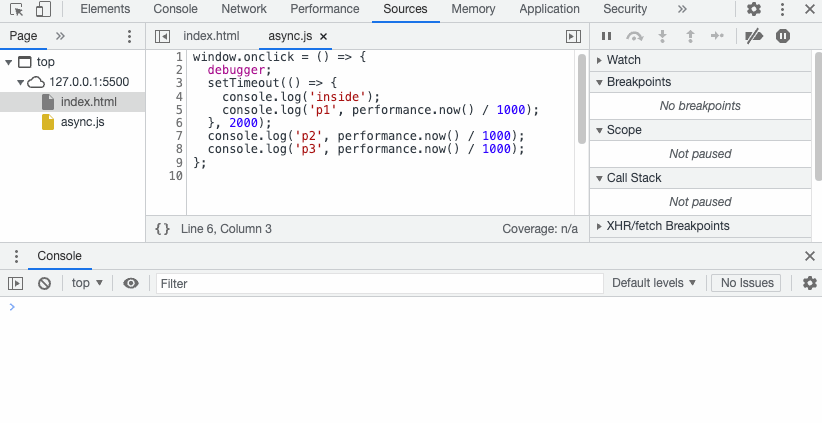Screen dimensions: 822x423
Task: Open console settings gear icon
Action: [x=809, y=284]
